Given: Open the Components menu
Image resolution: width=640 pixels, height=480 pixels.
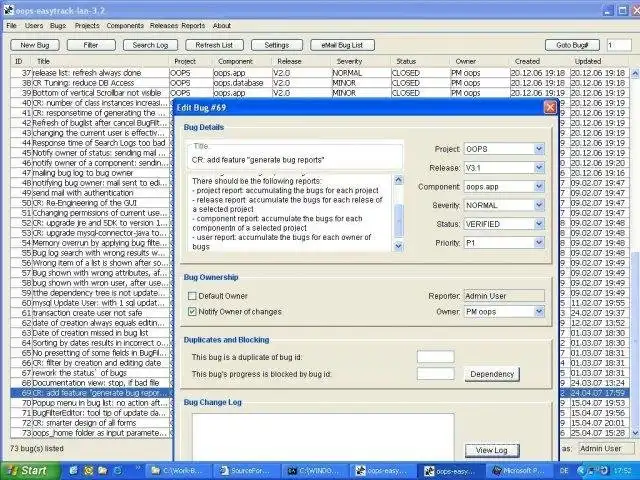Looking at the screenshot, I should tap(125, 25).
